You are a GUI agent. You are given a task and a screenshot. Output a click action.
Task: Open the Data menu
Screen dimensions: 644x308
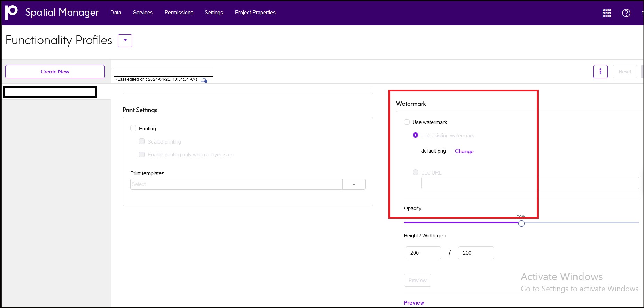[116, 13]
